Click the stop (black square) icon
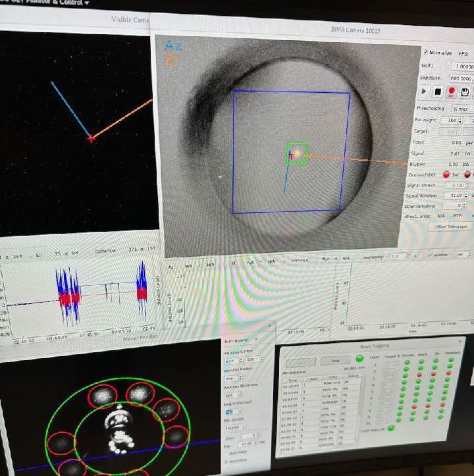This screenshot has height=476, width=474. 437,92
